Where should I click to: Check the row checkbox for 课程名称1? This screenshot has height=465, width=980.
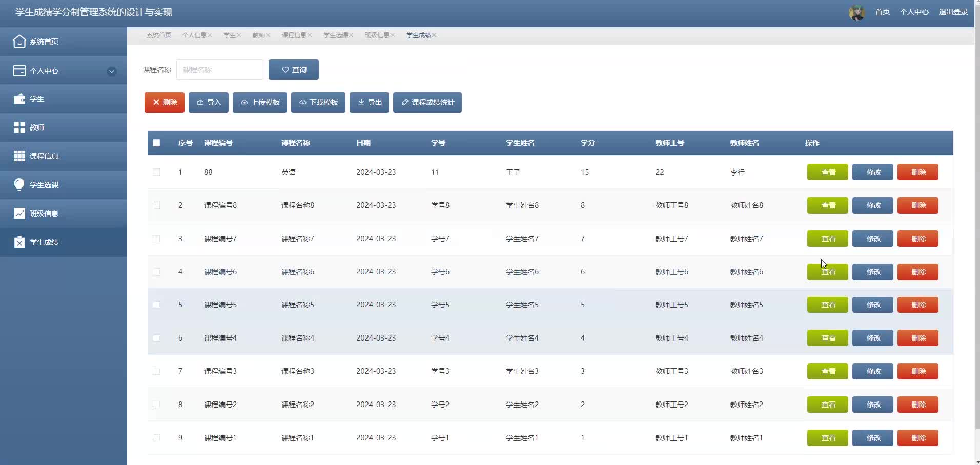[x=156, y=438]
